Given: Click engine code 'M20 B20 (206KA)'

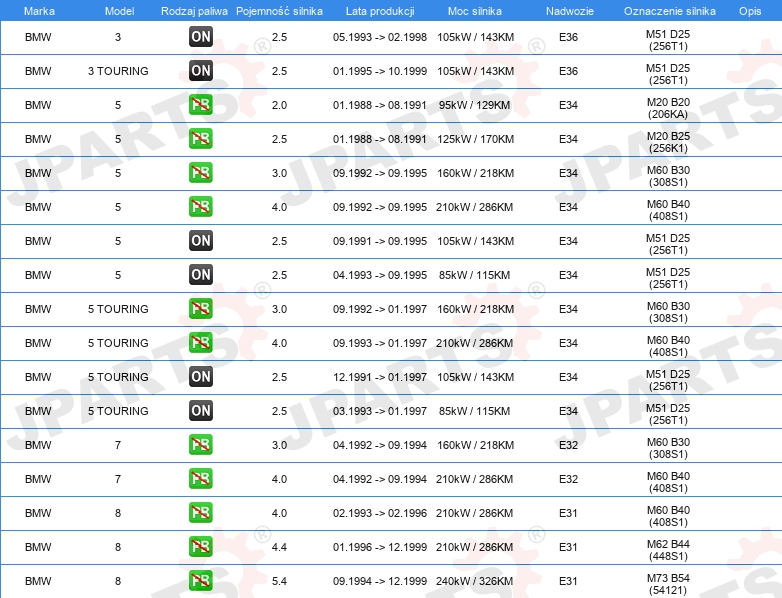Looking at the screenshot, I should point(668,108).
